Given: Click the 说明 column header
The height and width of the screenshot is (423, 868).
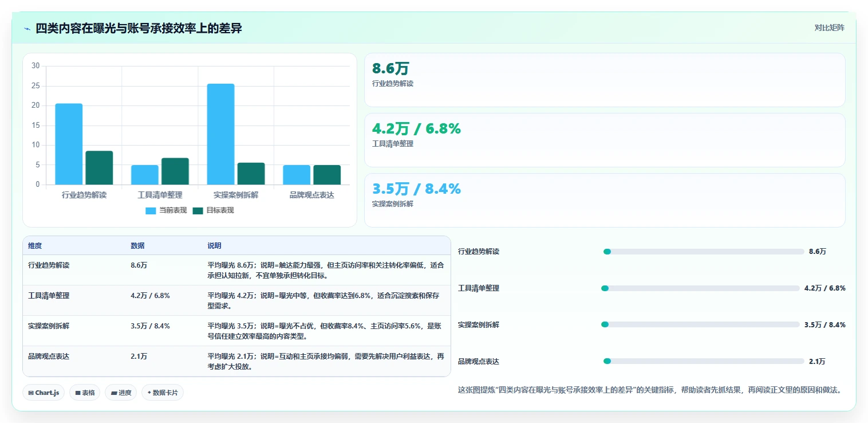Looking at the screenshot, I should click(214, 246).
